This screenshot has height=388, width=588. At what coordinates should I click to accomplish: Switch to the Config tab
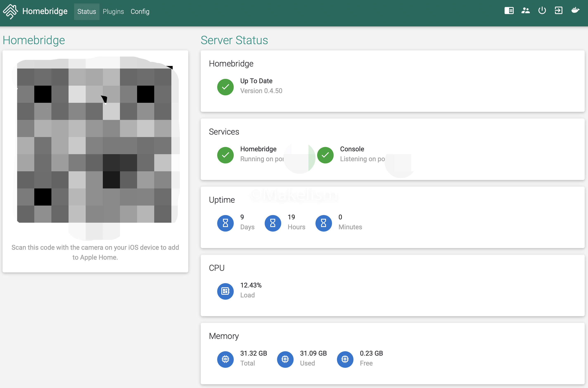click(140, 12)
